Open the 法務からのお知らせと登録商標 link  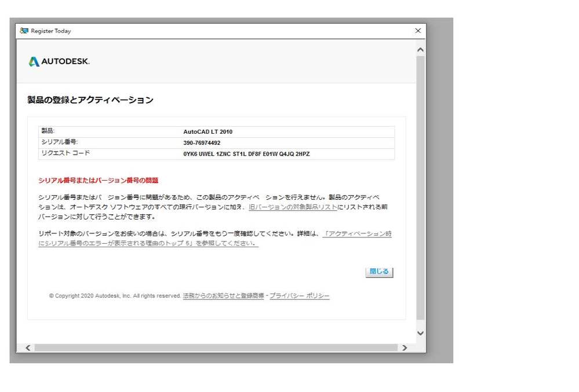(223, 296)
